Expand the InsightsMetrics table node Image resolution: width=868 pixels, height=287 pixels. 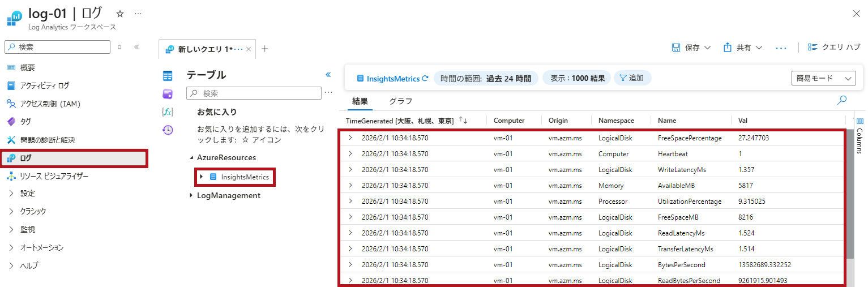tap(201, 177)
